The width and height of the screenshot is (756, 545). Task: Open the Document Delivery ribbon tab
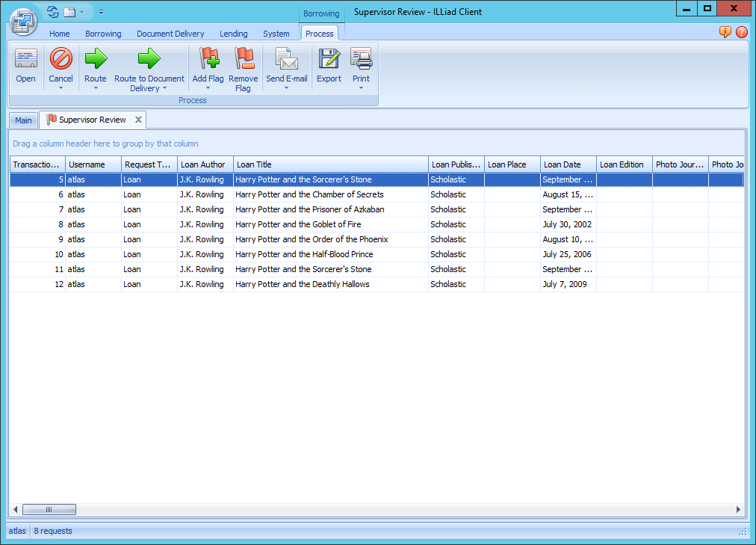[x=170, y=34]
